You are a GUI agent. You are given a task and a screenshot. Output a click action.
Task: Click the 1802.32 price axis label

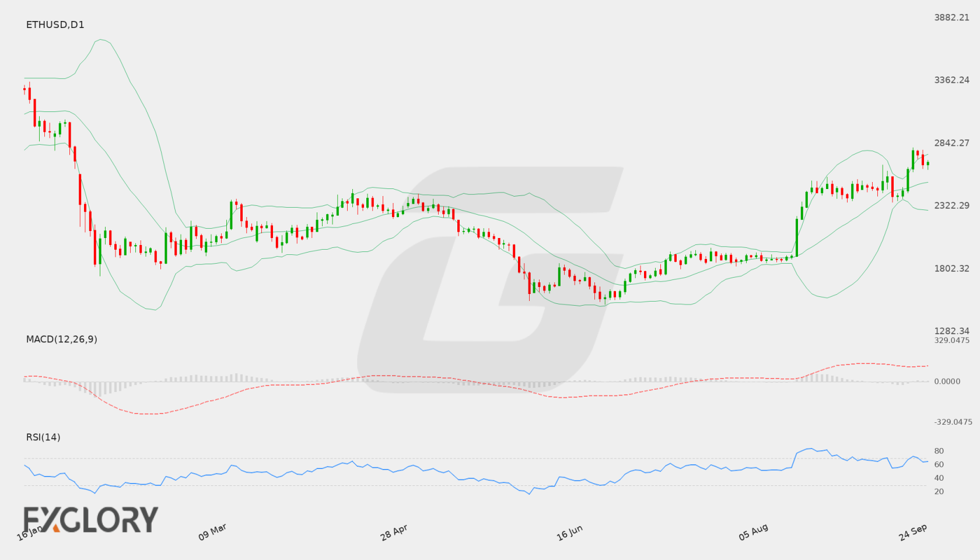(x=952, y=268)
